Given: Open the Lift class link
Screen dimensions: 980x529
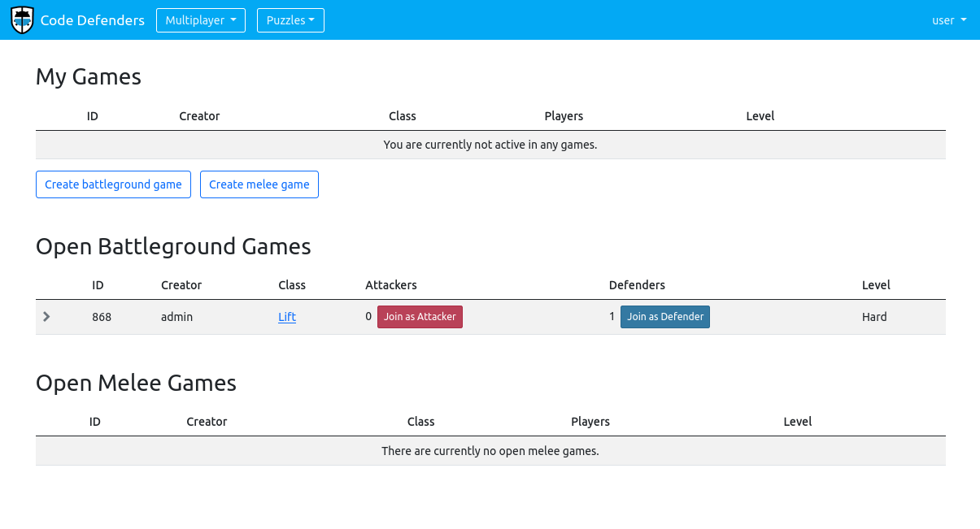Looking at the screenshot, I should [287, 317].
